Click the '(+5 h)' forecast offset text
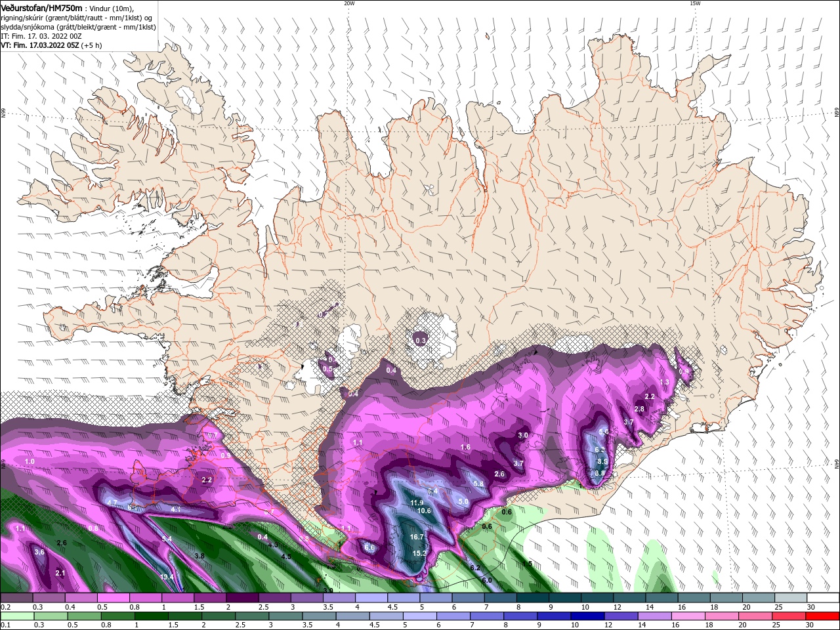This screenshot has width=840, height=630. pos(92,45)
